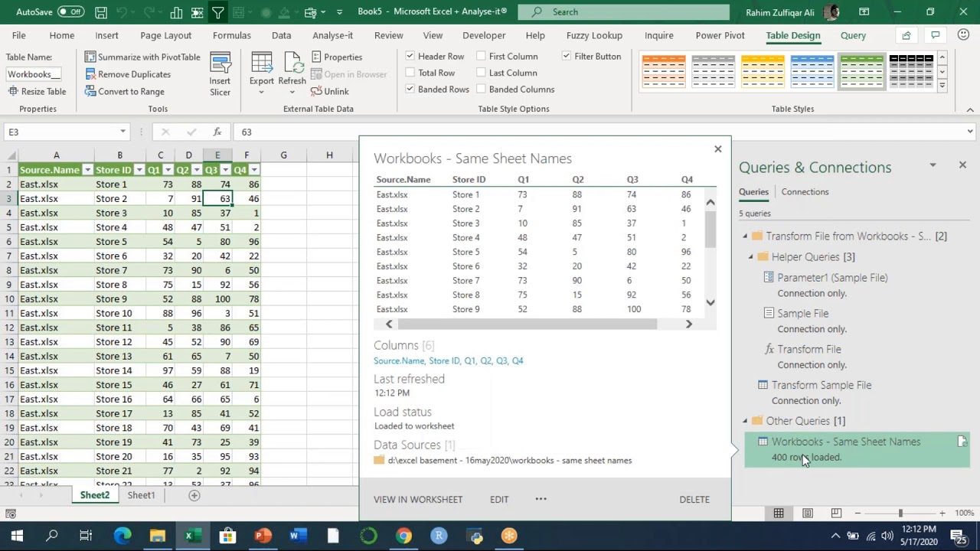Switch to Page Layout view in status bar
This screenshot has height=551, width=980.
click(808, 513)
